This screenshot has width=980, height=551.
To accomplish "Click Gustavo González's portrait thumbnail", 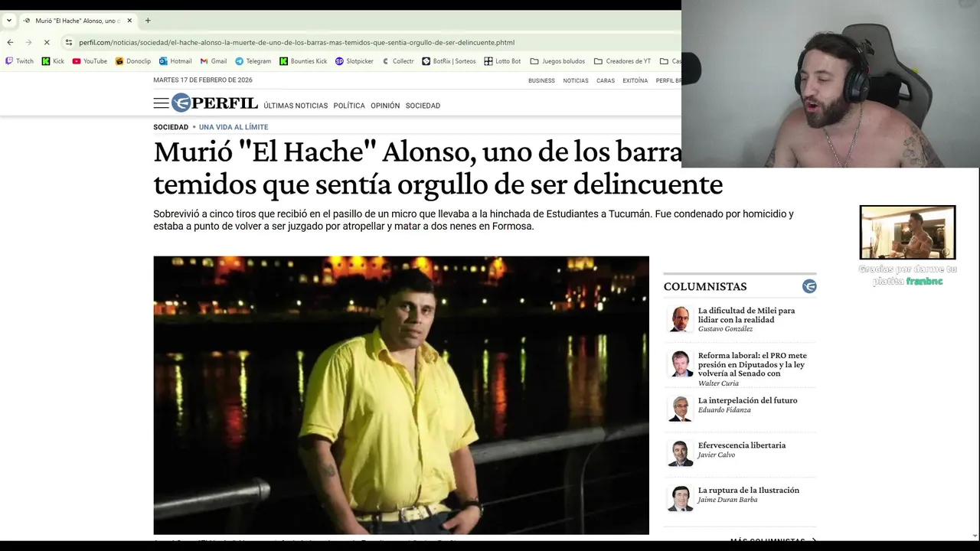I will (x=680, y=319).
